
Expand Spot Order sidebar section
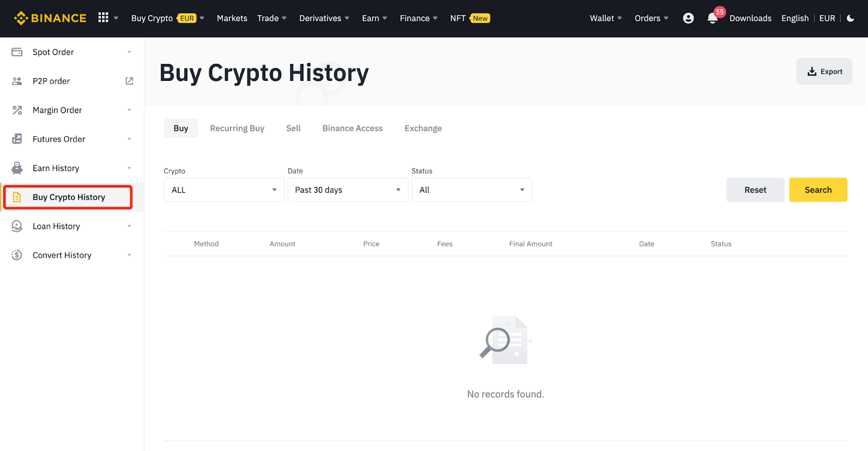click(129, 52)
